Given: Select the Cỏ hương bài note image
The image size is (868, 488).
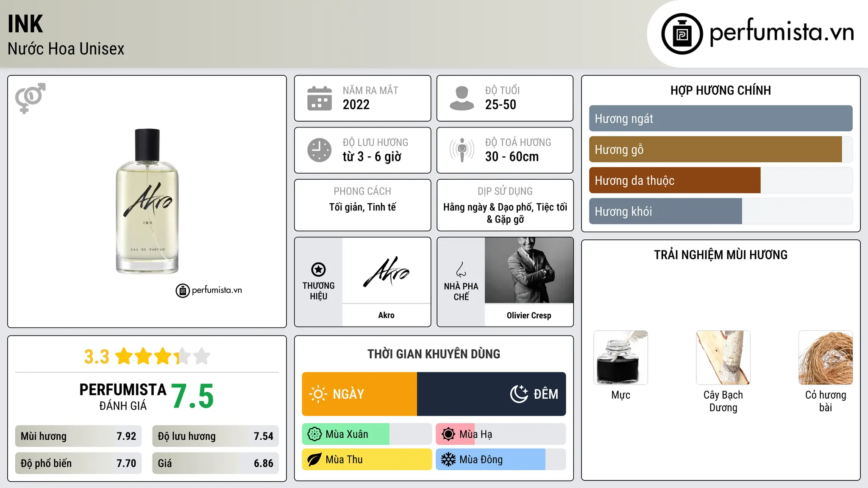Looking at the screenshot, I should 826,358.
